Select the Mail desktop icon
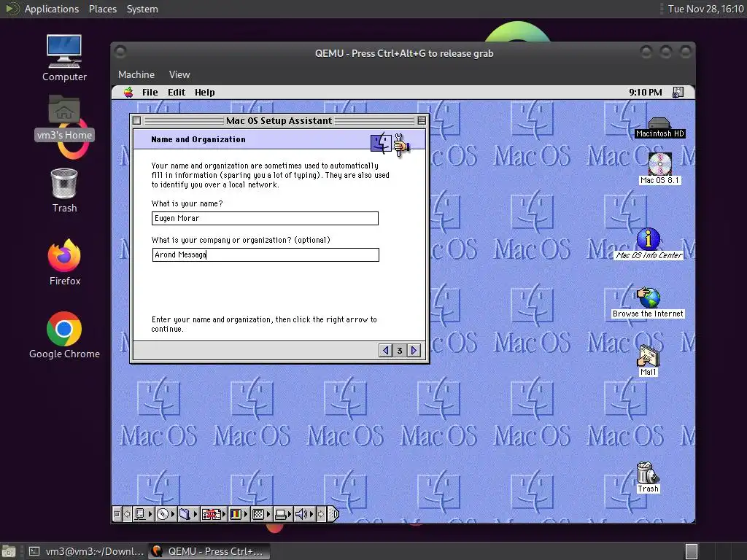 648,360
